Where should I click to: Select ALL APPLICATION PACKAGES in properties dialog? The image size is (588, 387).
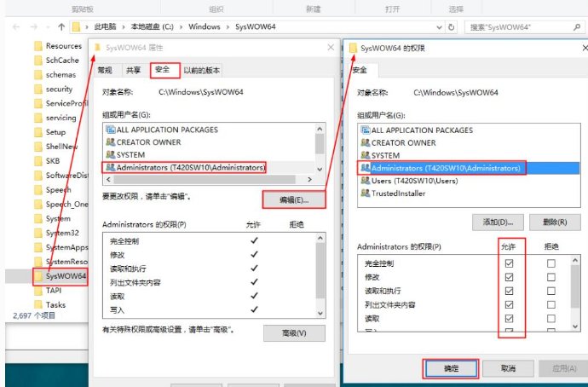[x=162, y=130]
